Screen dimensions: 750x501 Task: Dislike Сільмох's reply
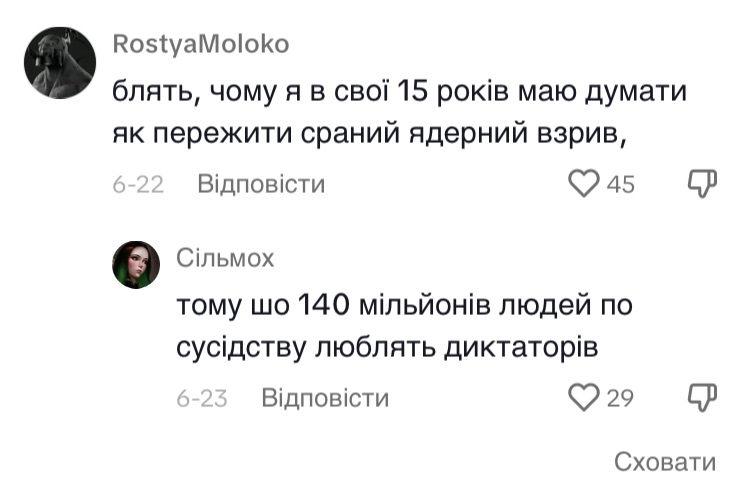pyautogui.click(x=703, y=397)
